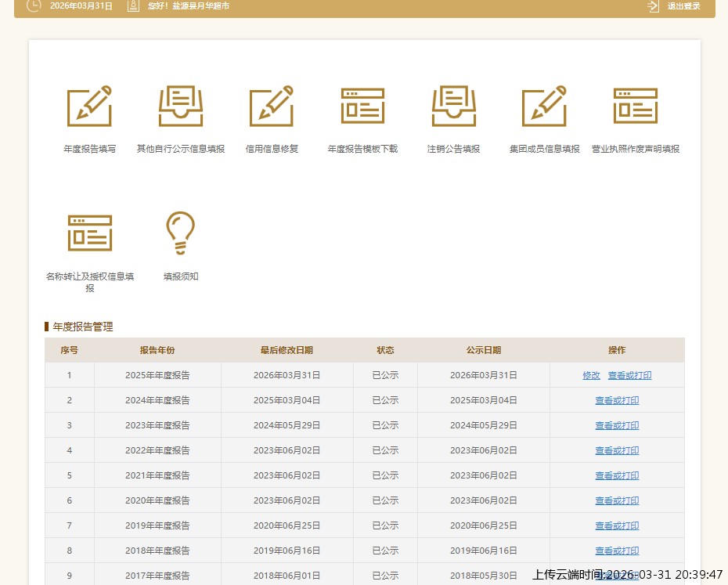
Task: Open 查看或打印 for 2025年度报告
Action: pyautogui.click(x=629, y=375)
